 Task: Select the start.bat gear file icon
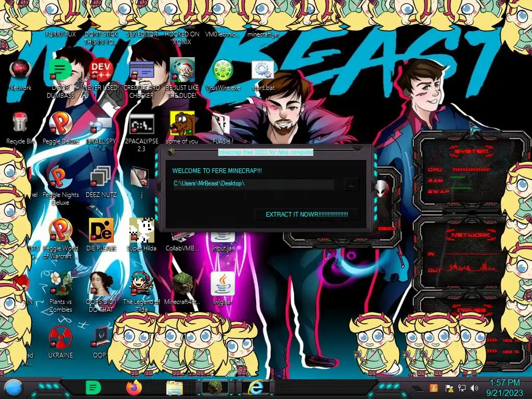coord(263,70)
